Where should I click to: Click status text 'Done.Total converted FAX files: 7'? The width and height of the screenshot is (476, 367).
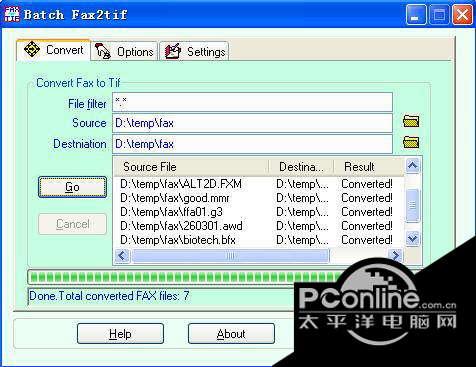pyautogui.click(x=109, y=296)
